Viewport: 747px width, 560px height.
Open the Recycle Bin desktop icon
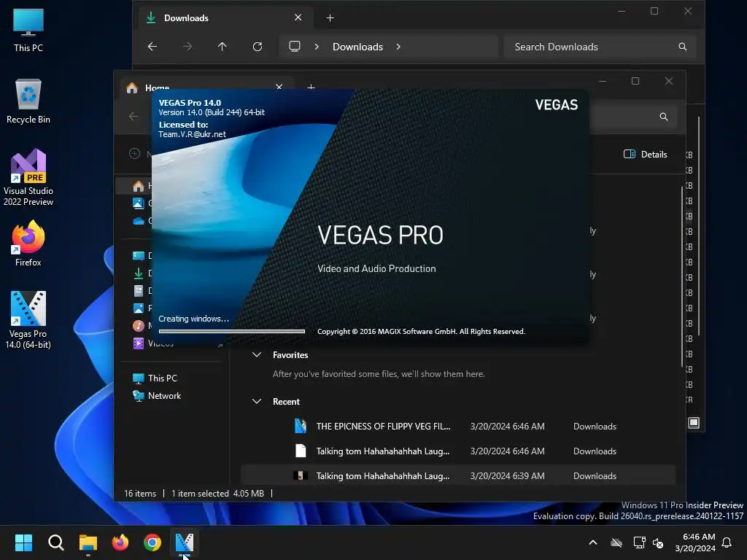[x=28, y=101]
